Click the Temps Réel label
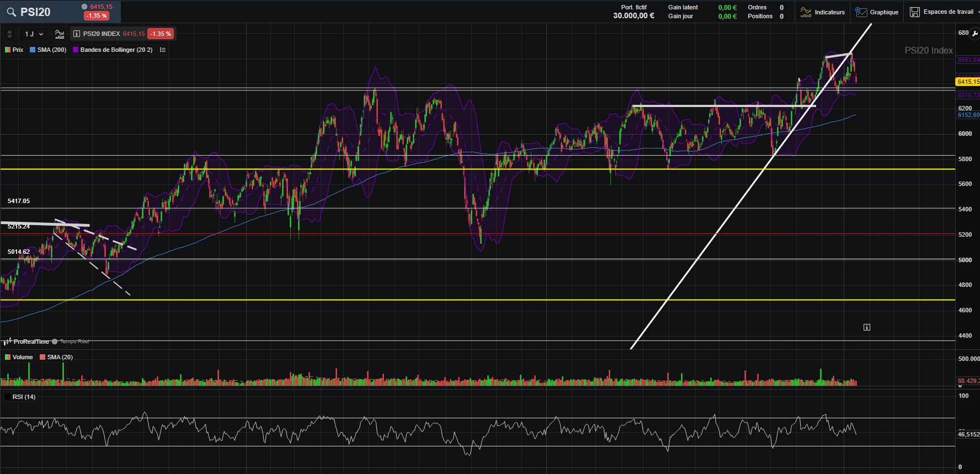 point(74,342)
